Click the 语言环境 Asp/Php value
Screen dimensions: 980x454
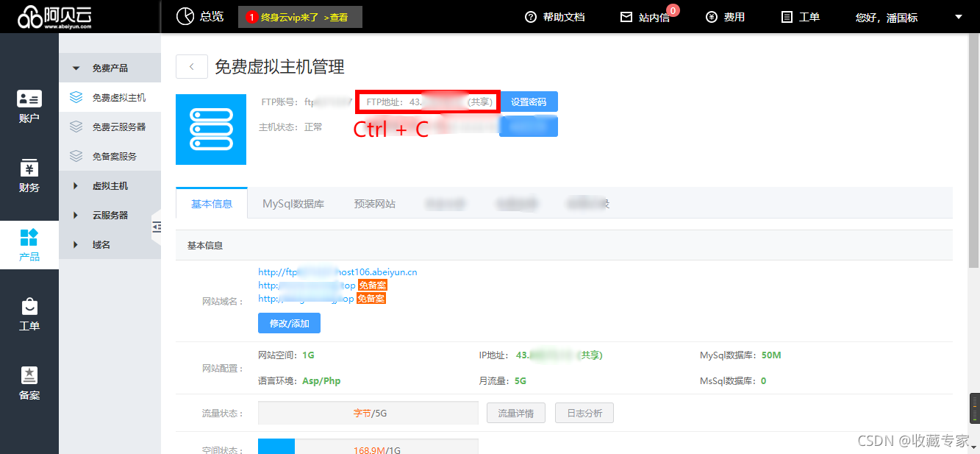(x=321, y=381)
